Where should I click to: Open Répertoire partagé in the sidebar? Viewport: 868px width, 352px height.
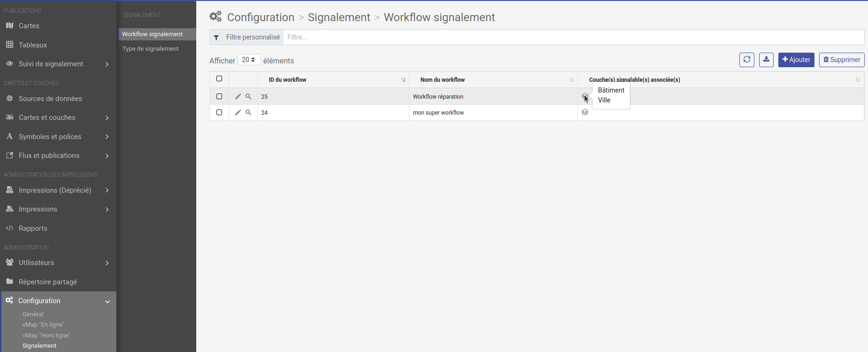click(x=48, y=282)
